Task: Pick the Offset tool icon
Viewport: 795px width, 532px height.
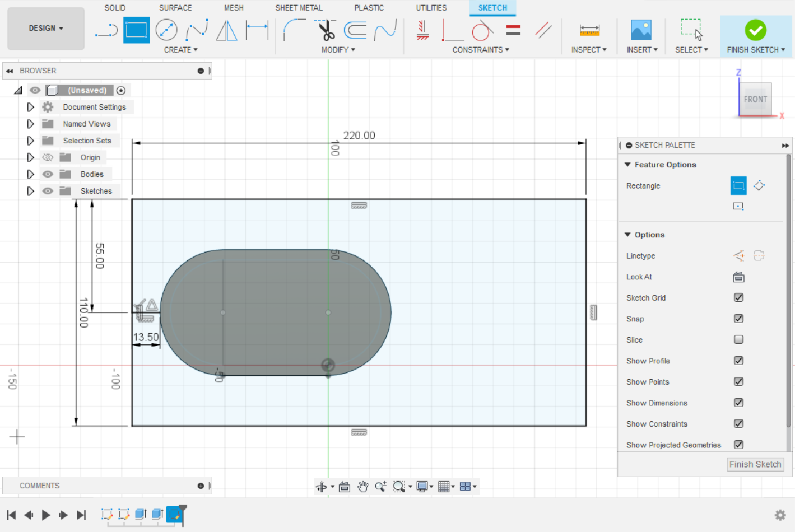Action: click(355, 30)
